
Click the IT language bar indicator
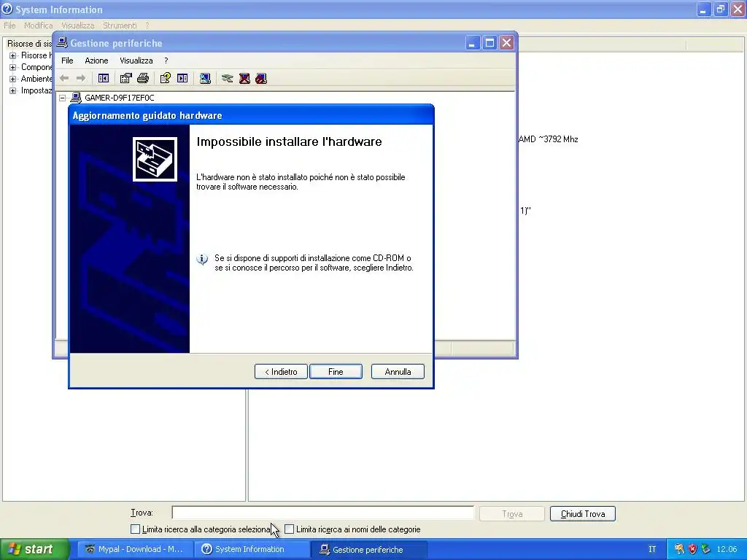click(x=652, y=549)
